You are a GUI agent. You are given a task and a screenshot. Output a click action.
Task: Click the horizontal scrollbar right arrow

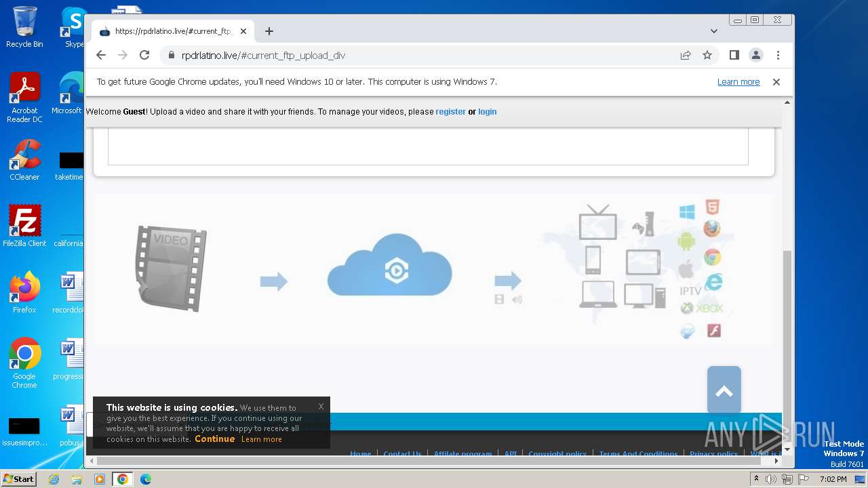click(x=777, y=461)
